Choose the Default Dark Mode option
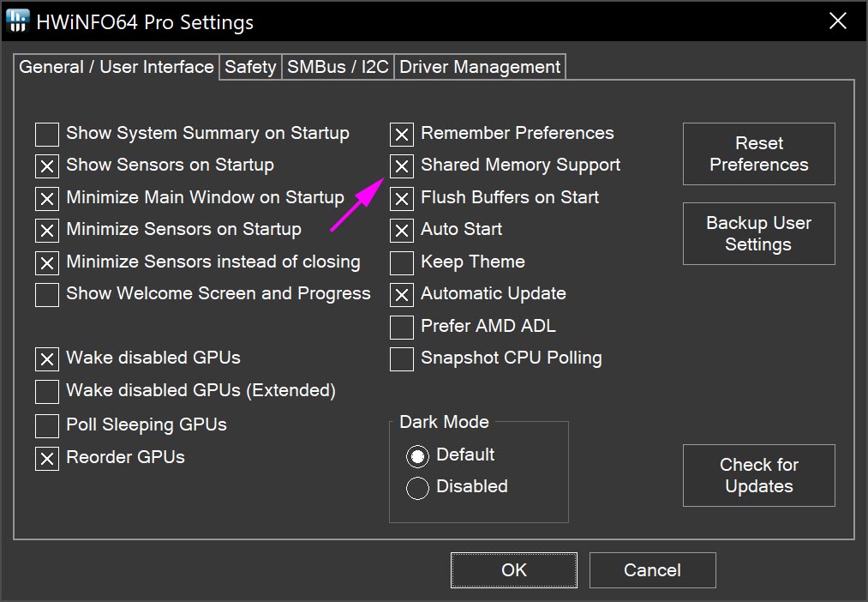This screenshot has width=868, height=602. pos(417,455)
